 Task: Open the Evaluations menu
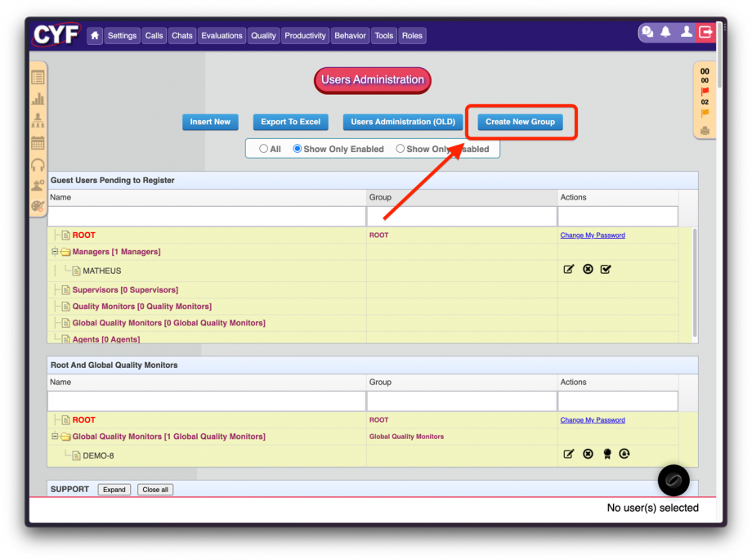[x=222, y=36]
